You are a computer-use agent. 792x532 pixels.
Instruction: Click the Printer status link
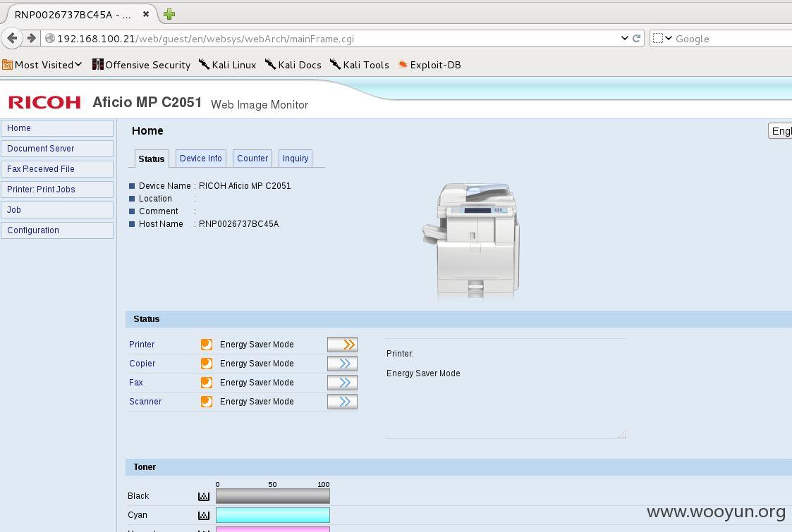(x=142, y=345)
